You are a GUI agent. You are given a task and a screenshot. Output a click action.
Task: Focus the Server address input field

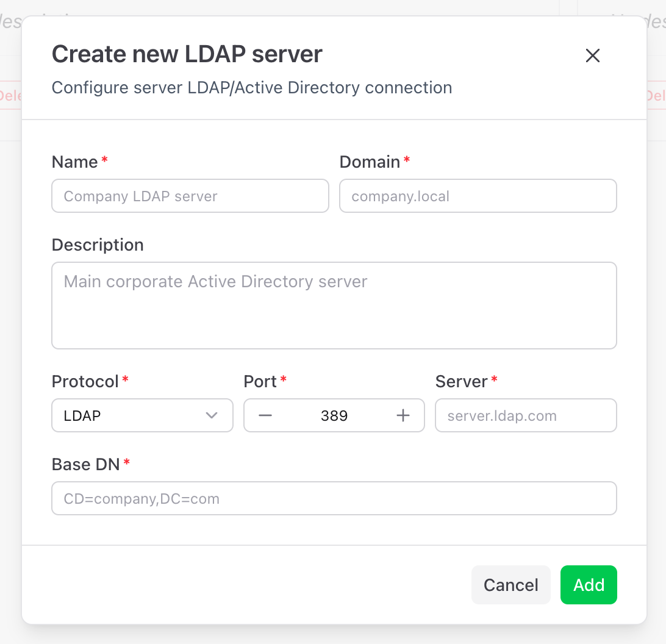pyautogui.click(x=525, y=415)
